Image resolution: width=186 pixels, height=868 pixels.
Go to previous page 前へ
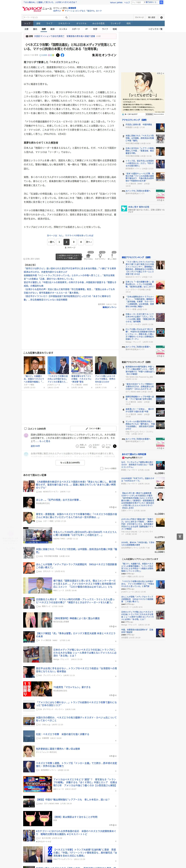click(51, 242)
